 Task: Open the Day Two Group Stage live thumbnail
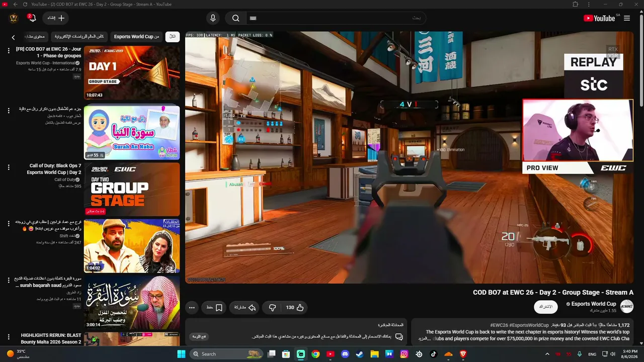tap(132, 189)
